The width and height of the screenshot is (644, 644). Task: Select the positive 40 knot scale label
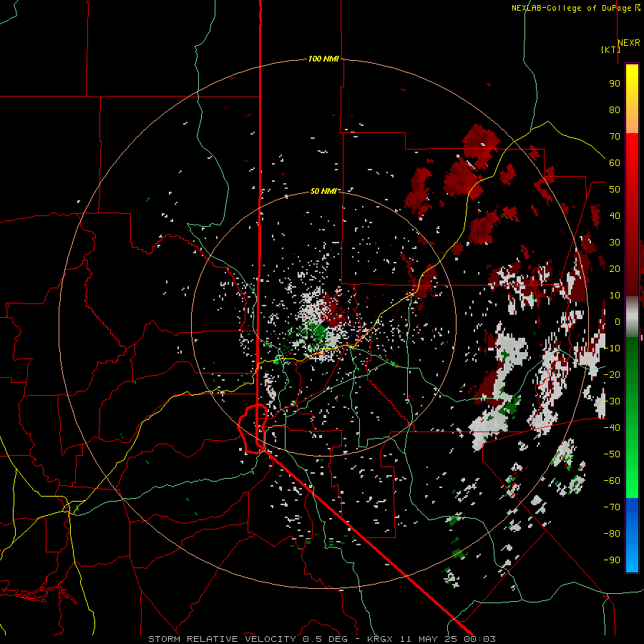pyautogui.click(x=615, y=215)
